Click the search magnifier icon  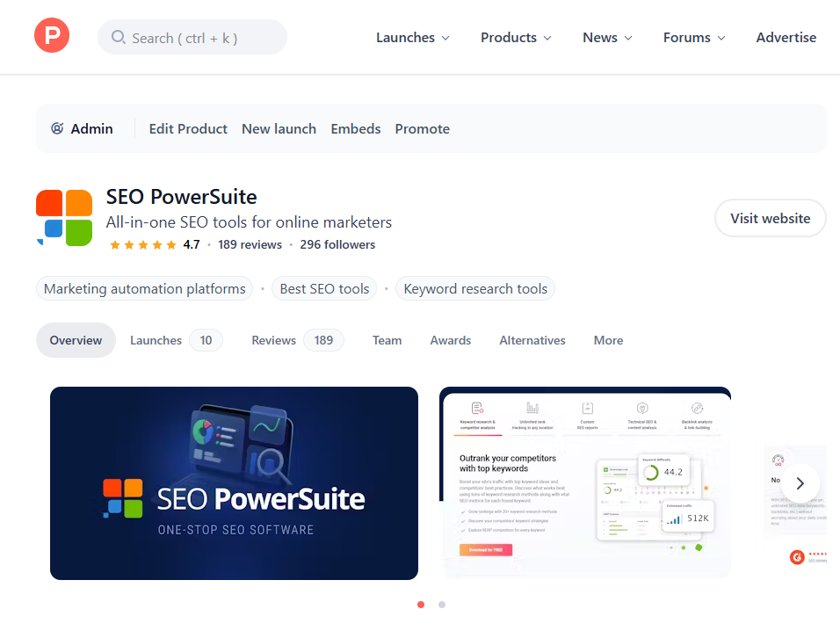tap(118, 37)
